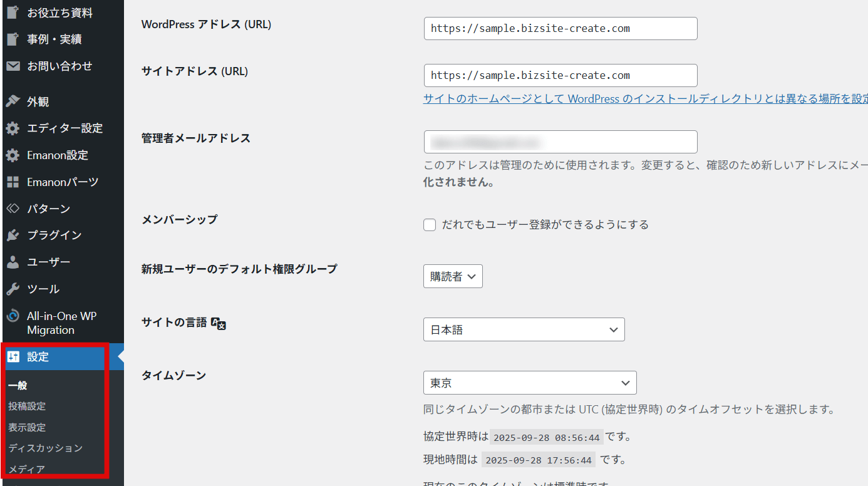Image resolution: width=868 pixels, height=486 pixels.
Task: Click the ユーザー person icon
Action: click(13, 262)
